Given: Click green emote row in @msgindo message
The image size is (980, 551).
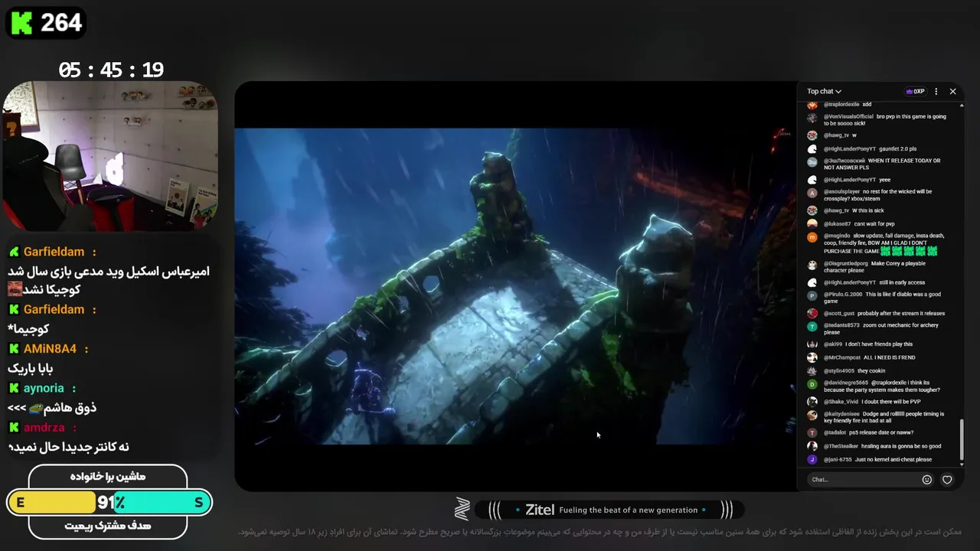Looking at the screenshot, I should (908, 251).
